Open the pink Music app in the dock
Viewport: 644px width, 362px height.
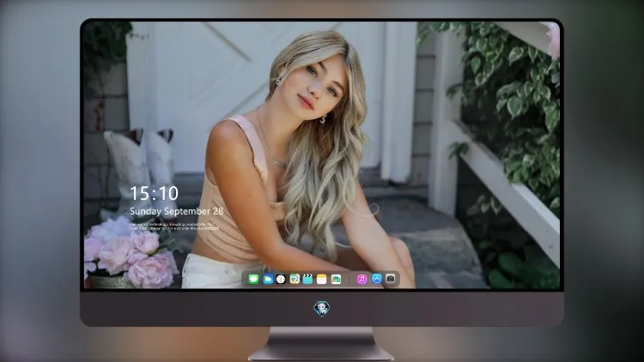point(361,279)
